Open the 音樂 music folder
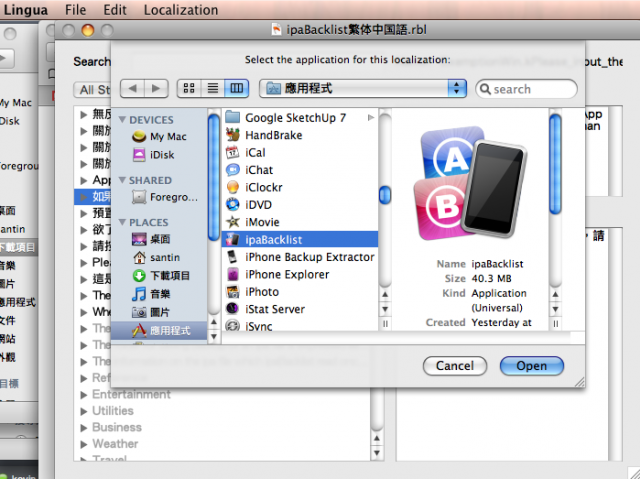This screenshot has height=479, width=640. [151, 294]
